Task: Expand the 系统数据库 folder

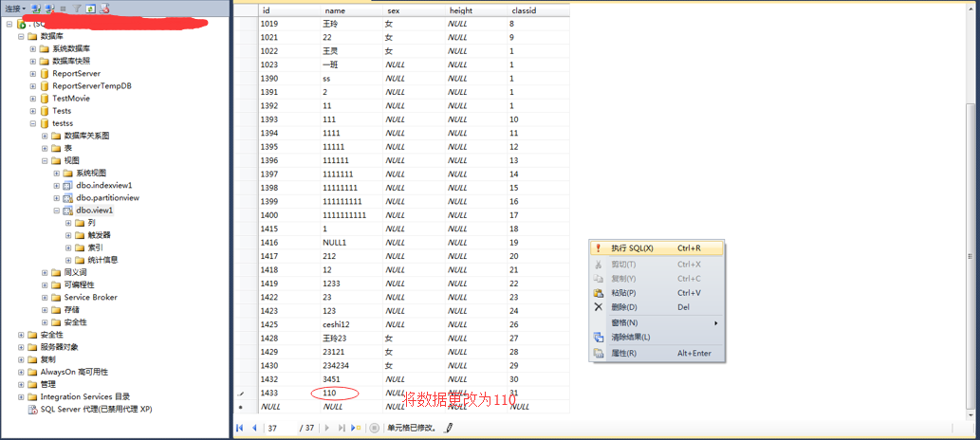Action: 33,48
